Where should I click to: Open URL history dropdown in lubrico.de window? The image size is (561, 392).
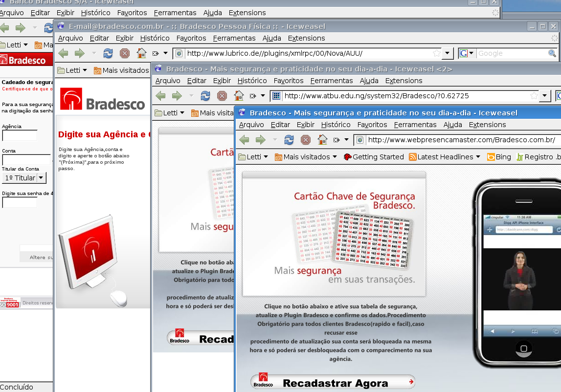tap(447, 53)
